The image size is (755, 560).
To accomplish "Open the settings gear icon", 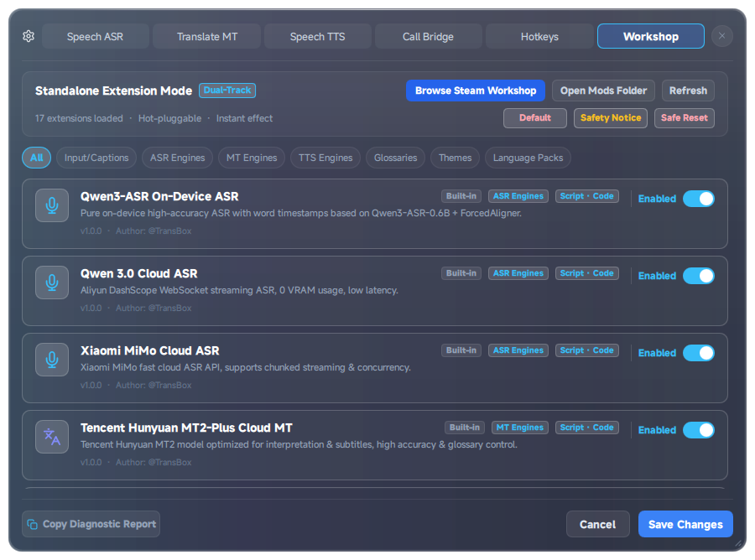I will click(x=29, y=36).
